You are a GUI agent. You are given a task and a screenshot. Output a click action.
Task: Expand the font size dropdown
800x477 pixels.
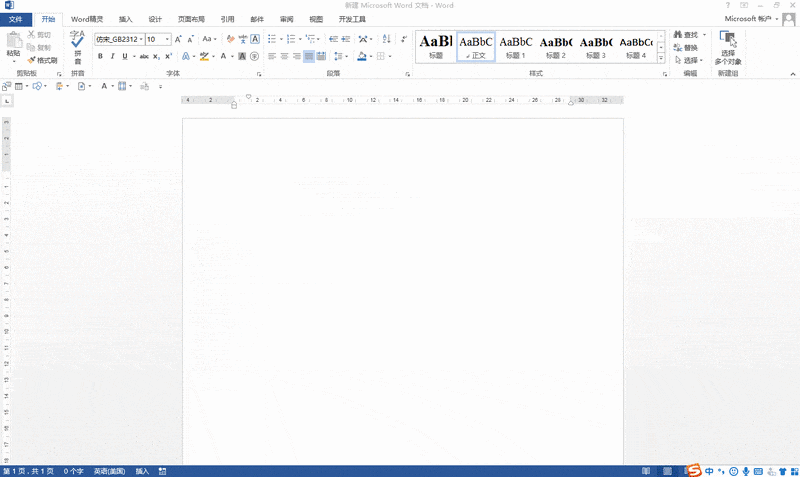(167, 39)
